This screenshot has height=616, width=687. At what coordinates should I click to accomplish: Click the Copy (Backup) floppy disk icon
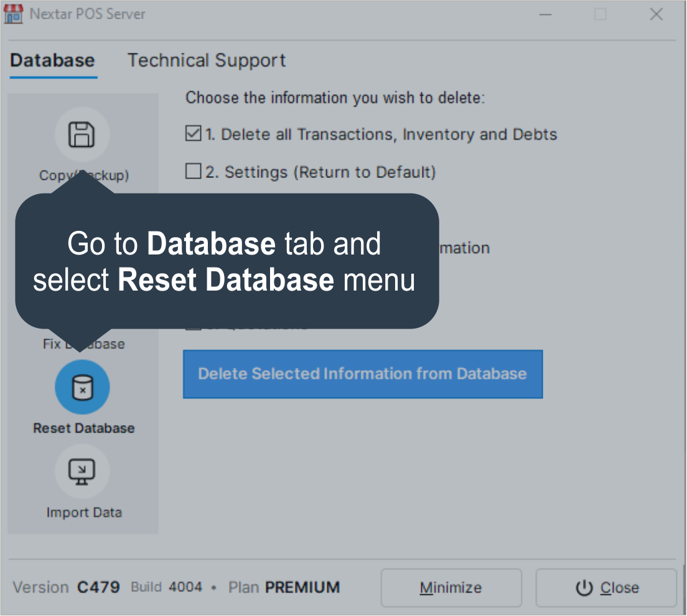pos(82,134)
